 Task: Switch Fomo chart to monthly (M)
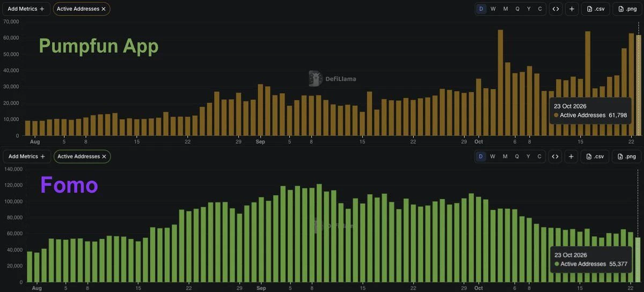[505, 156]
